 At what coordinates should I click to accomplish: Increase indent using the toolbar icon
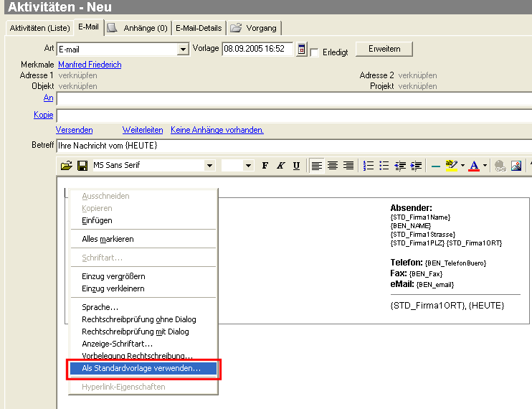click(x=416, y=166)
